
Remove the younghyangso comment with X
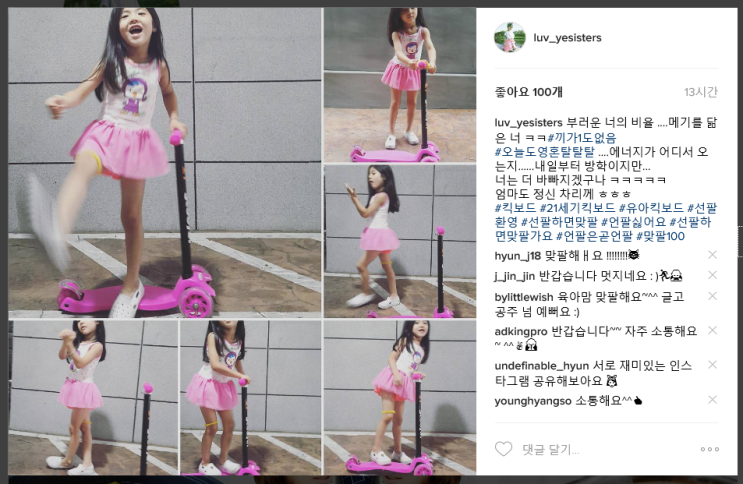pyautogui.click(x=712, y=400)
